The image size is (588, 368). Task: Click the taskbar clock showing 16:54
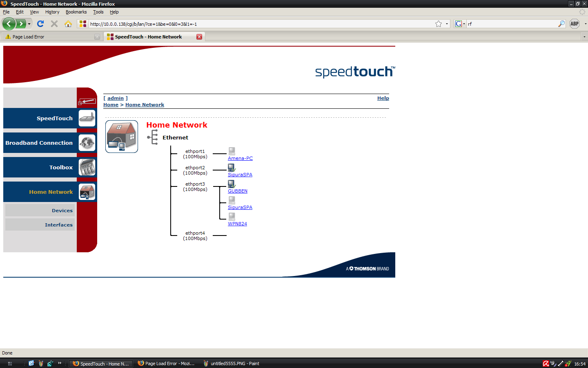(x=580, y=364)
